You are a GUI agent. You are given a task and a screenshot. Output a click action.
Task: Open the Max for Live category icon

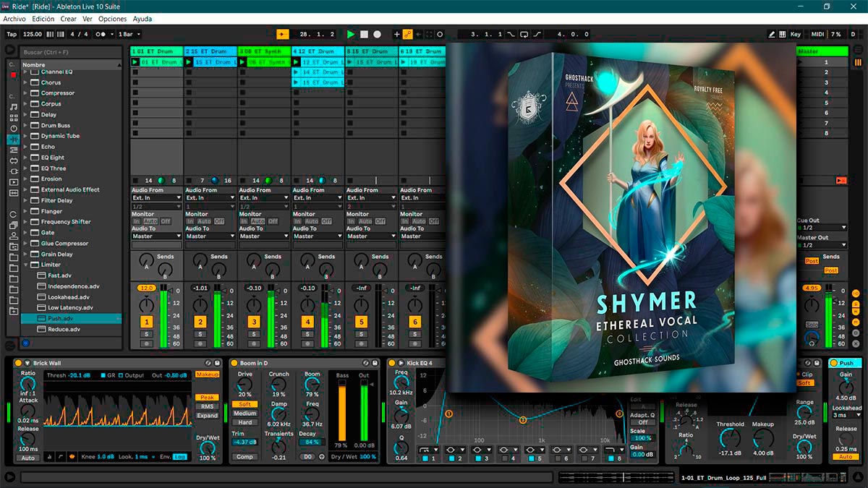click(x=13, y=160)
